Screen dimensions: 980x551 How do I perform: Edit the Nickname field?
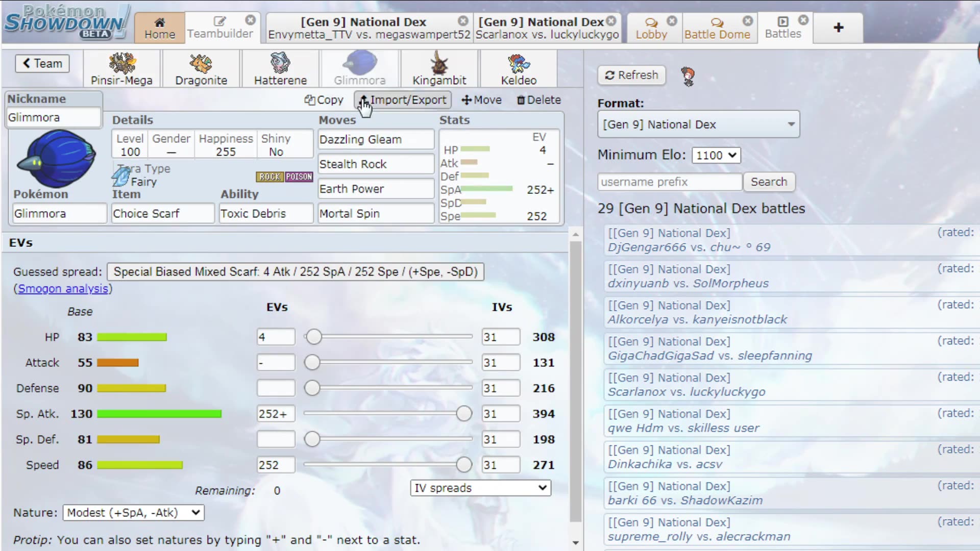pos(54,117)
